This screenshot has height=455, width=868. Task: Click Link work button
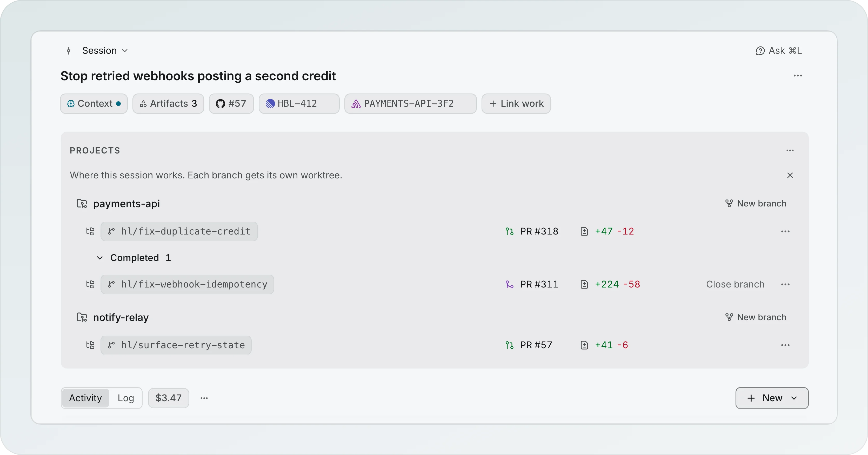(x=516, y=103)
